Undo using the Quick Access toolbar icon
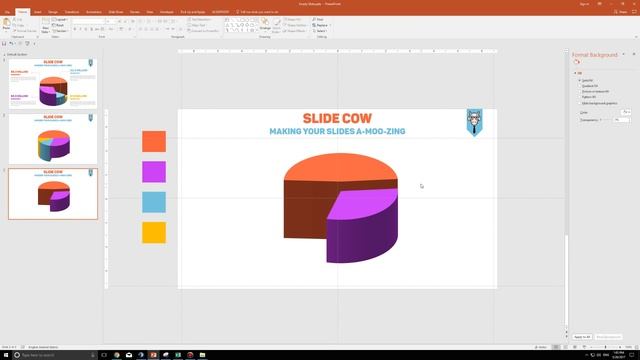Screen dimensions: 640x360 (11, 43)
